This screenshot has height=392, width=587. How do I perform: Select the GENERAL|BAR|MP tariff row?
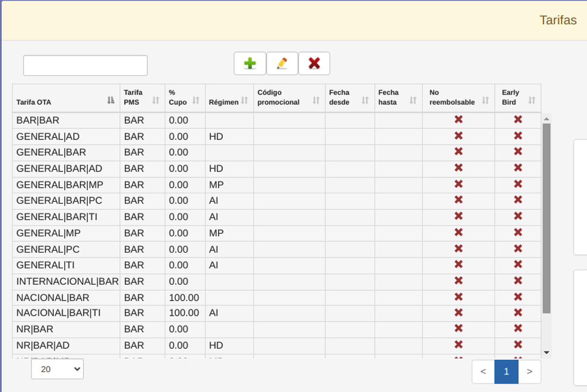tap(277, 185)
